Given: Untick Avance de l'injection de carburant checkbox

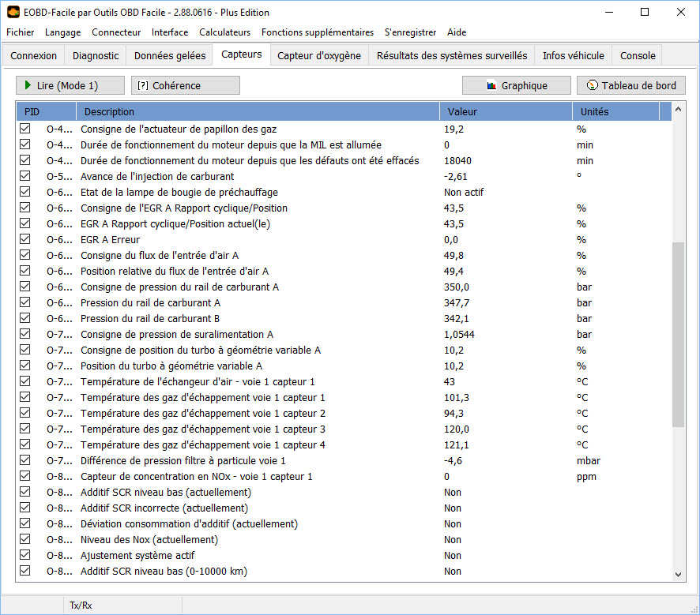Looking at the screenshot, I should point(25,176).
